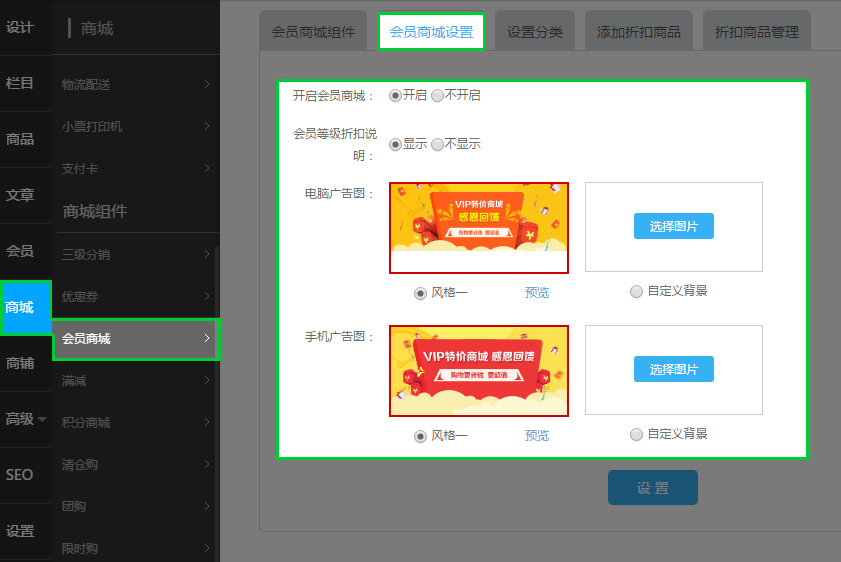The height and width of the screenshot is (562, 841).
Task: Open the 设置分类 tab
Action: coord(535,32)
